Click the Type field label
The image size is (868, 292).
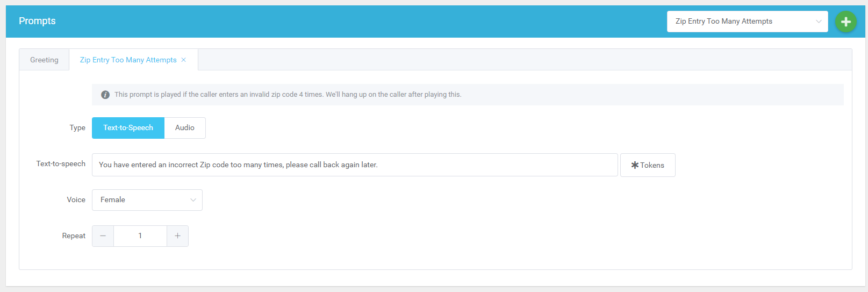pos(77,127)
